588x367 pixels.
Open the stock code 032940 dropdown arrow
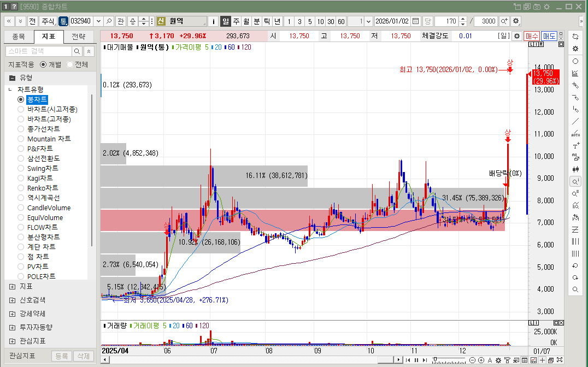point(98,21)
